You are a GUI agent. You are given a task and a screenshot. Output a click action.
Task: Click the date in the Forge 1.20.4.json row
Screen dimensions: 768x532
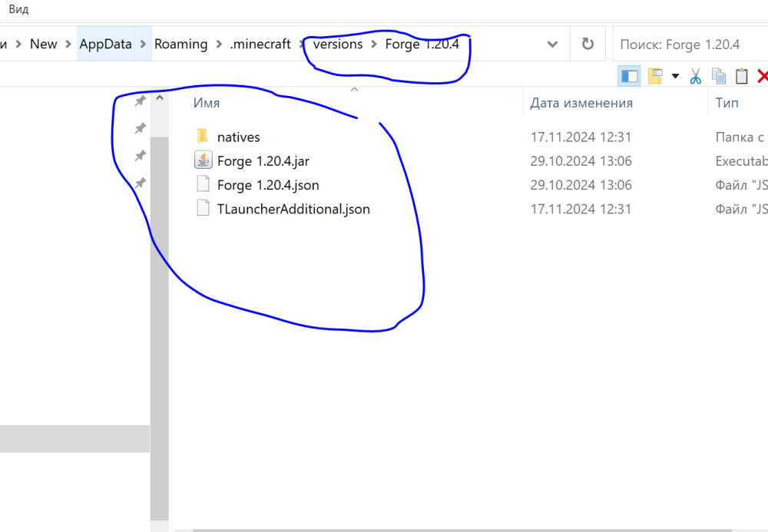point(581,185)
